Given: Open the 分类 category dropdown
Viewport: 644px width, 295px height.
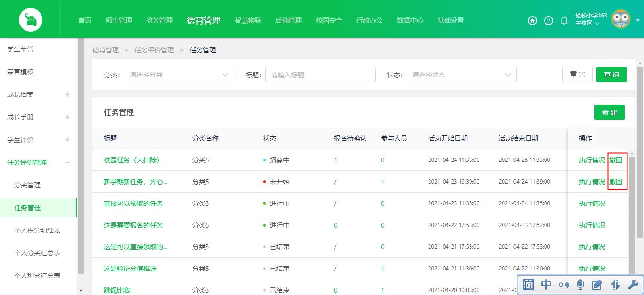Looking at the screenshot, I should 179,74.
